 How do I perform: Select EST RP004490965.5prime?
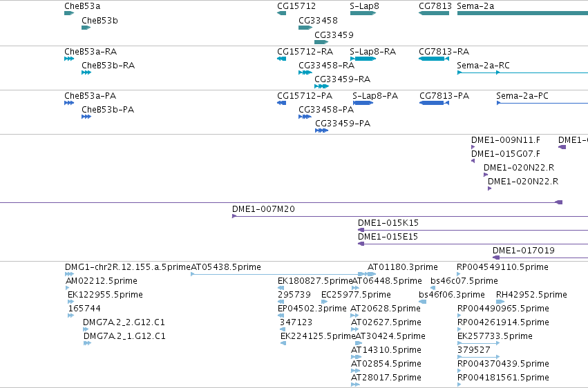tap(503, 309)
